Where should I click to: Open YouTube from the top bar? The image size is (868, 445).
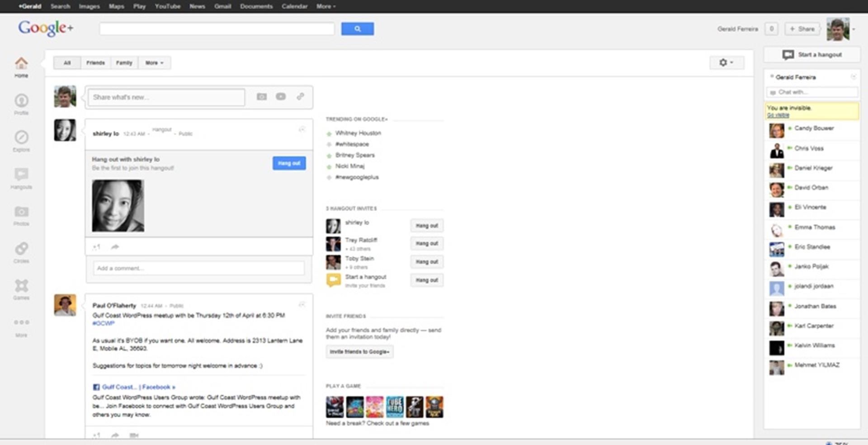(167, 6)
